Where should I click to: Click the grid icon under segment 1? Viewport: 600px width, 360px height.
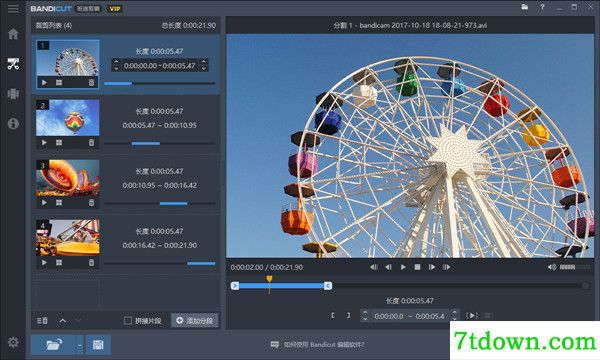coord(59,83)
